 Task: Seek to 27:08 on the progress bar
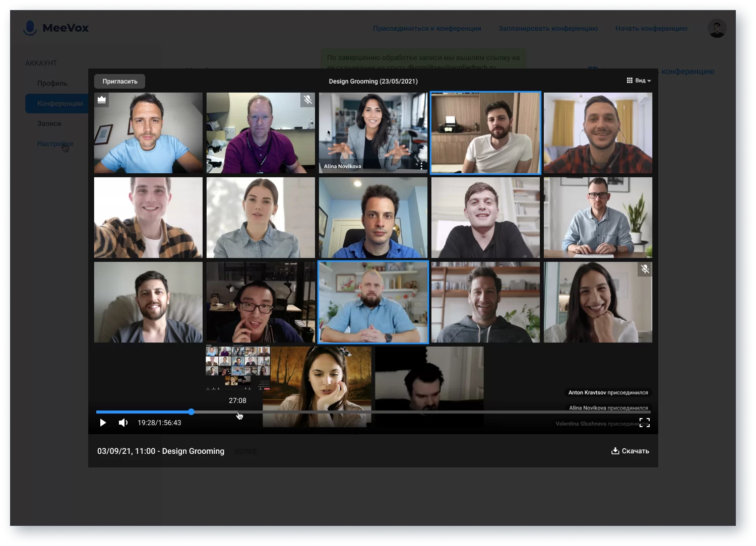238,412
